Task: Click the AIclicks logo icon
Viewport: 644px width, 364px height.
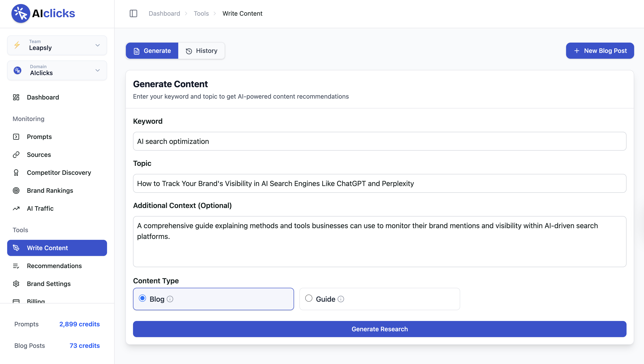Action: [21, 13]
